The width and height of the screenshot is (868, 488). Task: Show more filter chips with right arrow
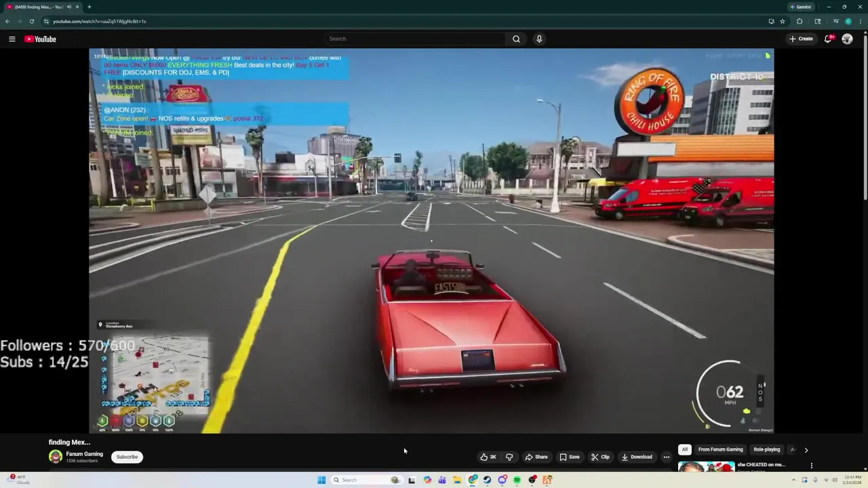point(806,449)
